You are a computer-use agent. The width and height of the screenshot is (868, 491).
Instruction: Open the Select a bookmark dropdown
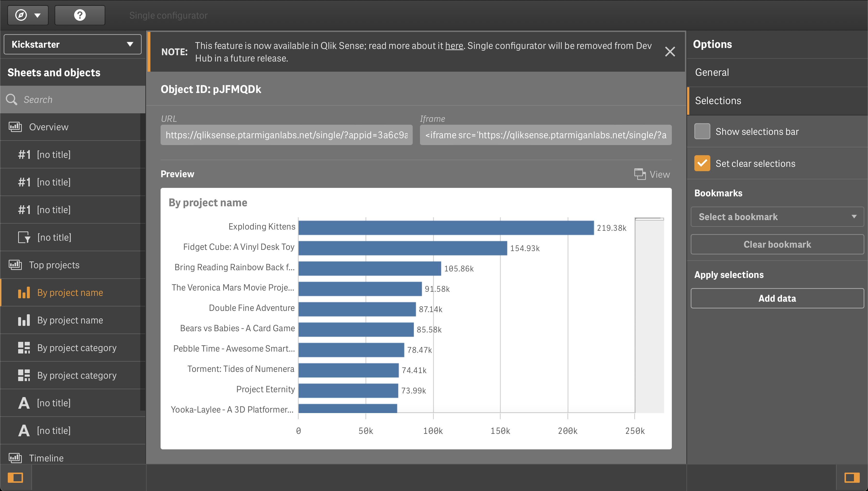[777, 217]
